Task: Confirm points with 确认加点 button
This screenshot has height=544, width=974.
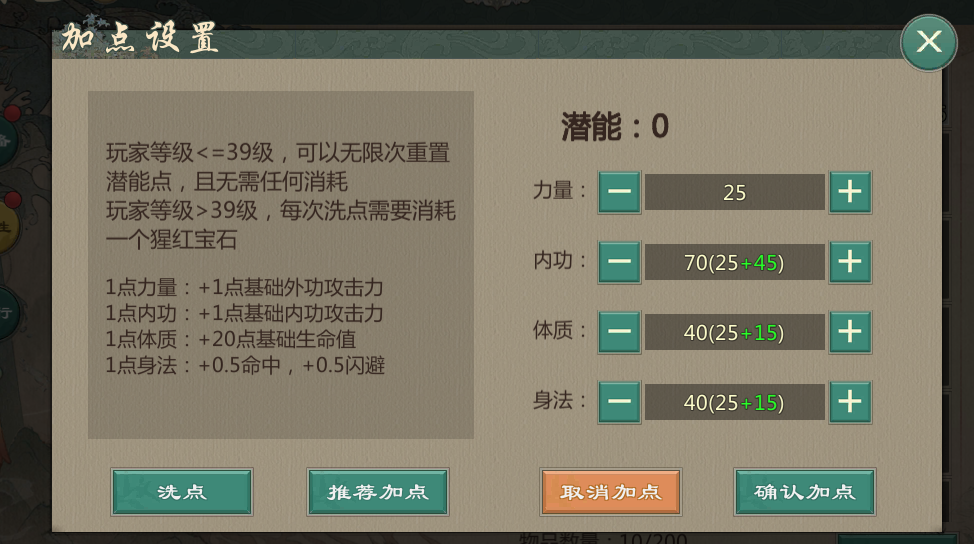Action: pyautogui.click(x=804, y=492)
